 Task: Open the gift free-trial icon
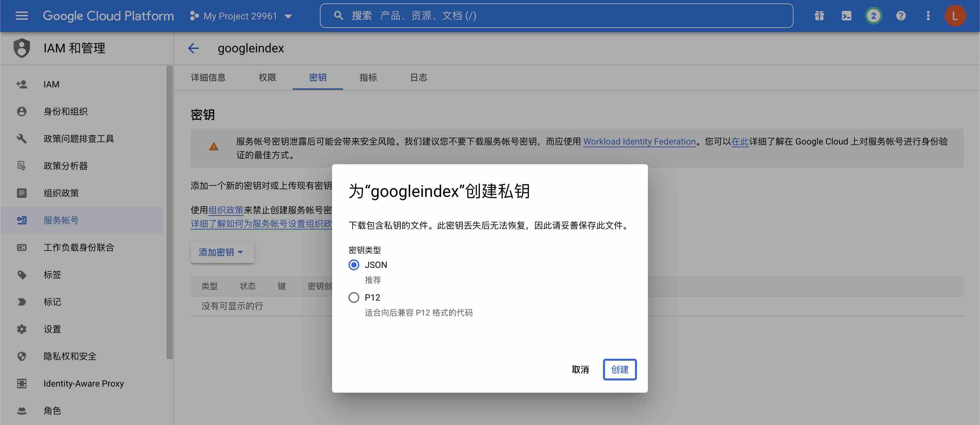tap(819, 16)
